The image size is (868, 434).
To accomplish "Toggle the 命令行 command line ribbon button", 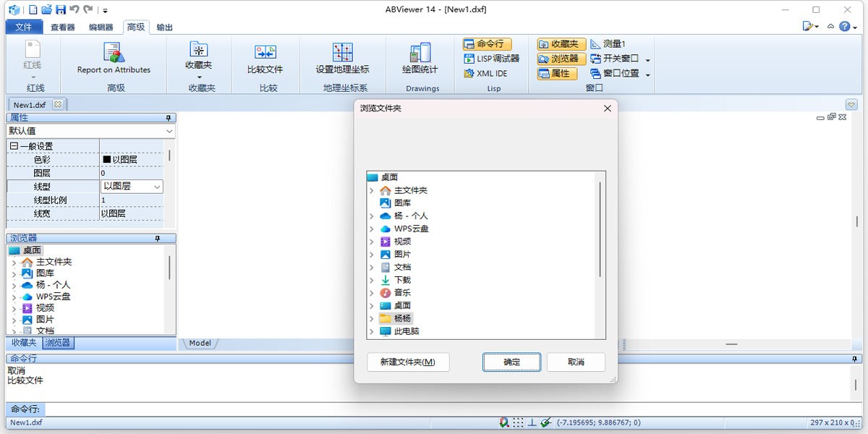I will pos(487,44).
